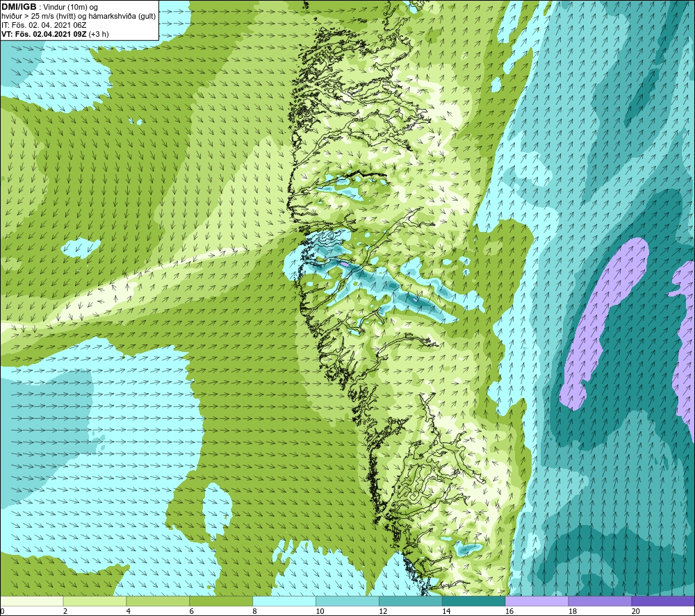Click the "DMI/IGB" title text
This screenshot has width=695, height=616.
pos(19,7)
